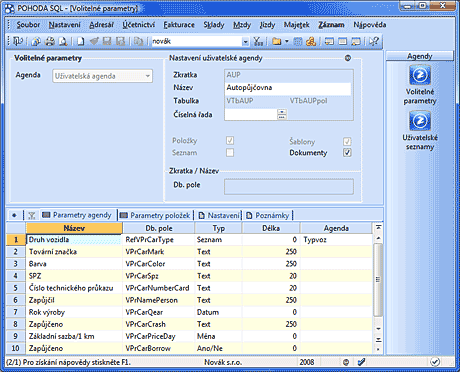
Task: Click the dot icon left of tabs
Action: (x=14, y=215)
